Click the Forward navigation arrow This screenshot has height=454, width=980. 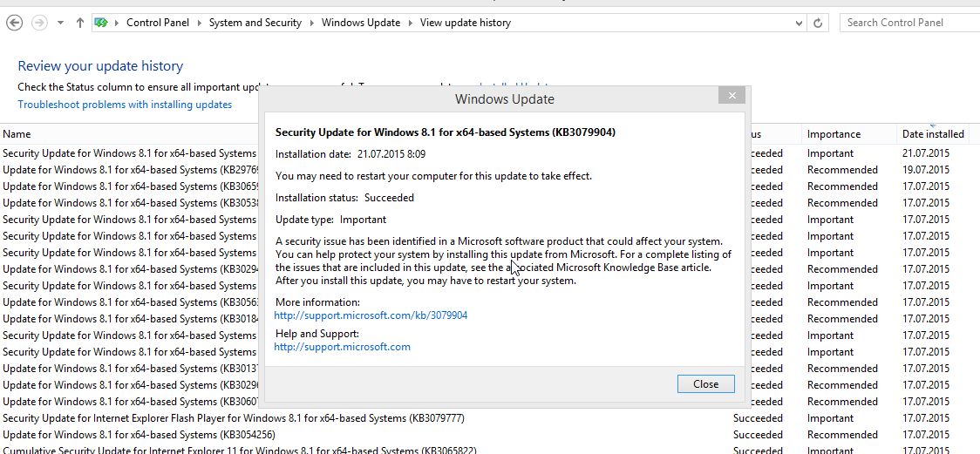(38, 24)
